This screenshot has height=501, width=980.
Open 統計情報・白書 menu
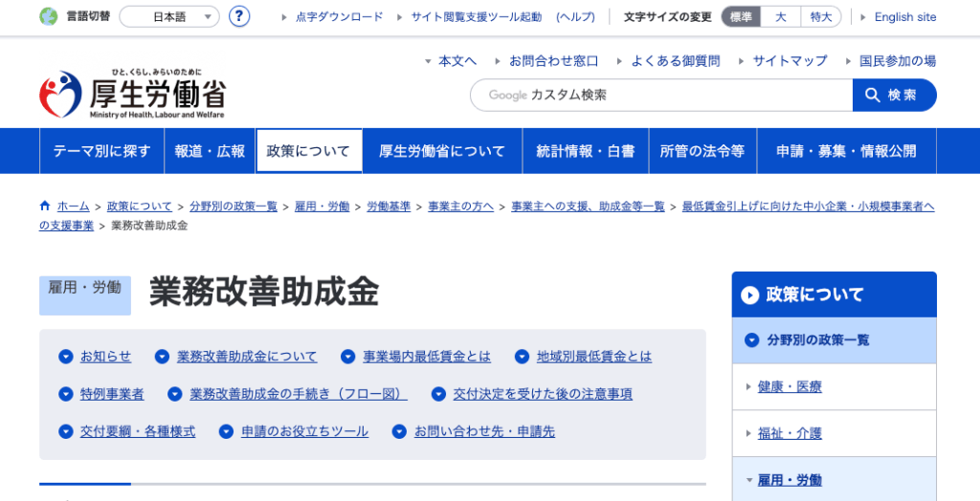click(x=586, y=150)
